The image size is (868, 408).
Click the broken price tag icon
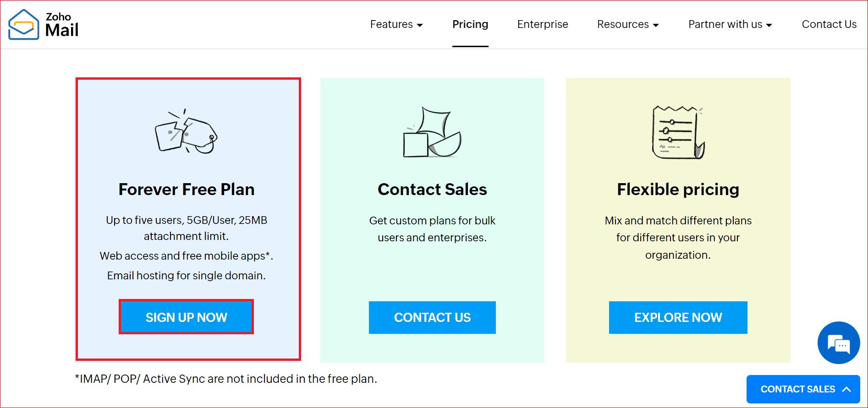click(186, 132)
